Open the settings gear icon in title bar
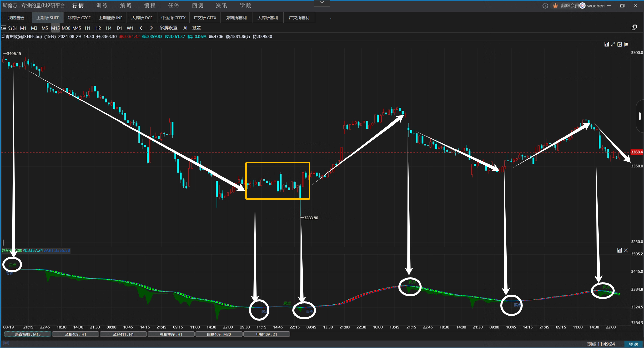The height and width of the screenshot is (348, 644). point(545,6)
